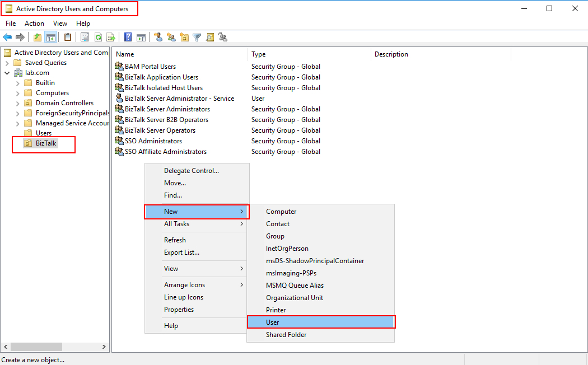Expand the Builtin tree node
Screen dimensions: 588x365
coord(17,83)
